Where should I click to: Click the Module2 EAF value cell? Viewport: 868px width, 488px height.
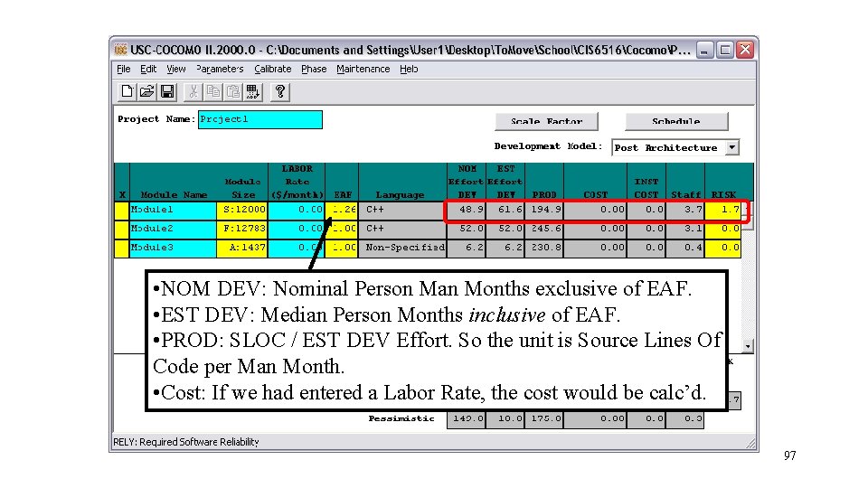342,229
